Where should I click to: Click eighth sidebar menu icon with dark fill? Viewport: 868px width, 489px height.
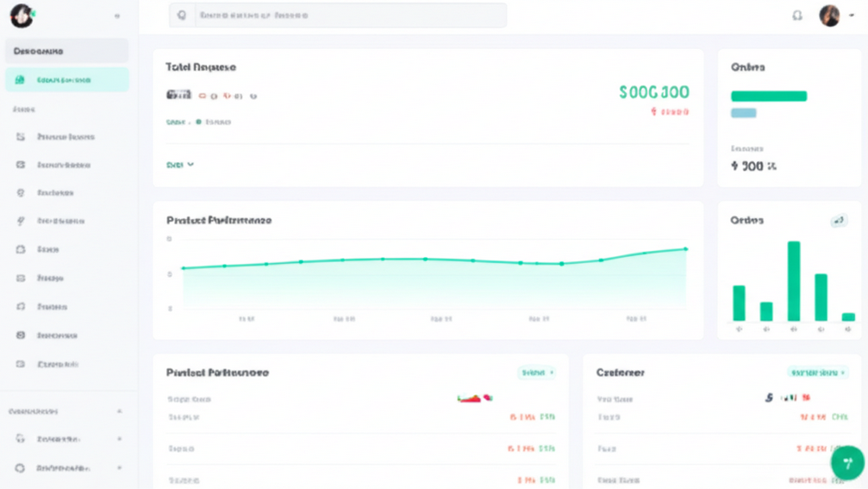[x=21, y=335]
